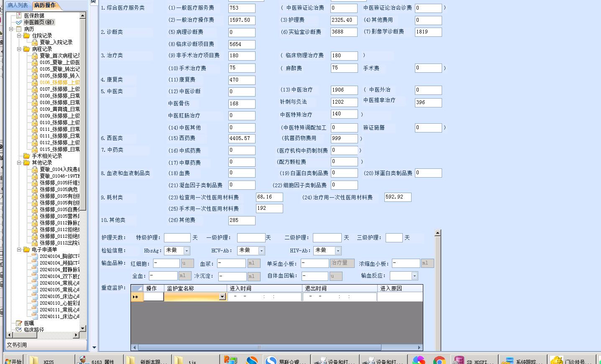
Task: Collapse the 病程记录 tree node
Action: pyautogui.click(x=19, y=49)
